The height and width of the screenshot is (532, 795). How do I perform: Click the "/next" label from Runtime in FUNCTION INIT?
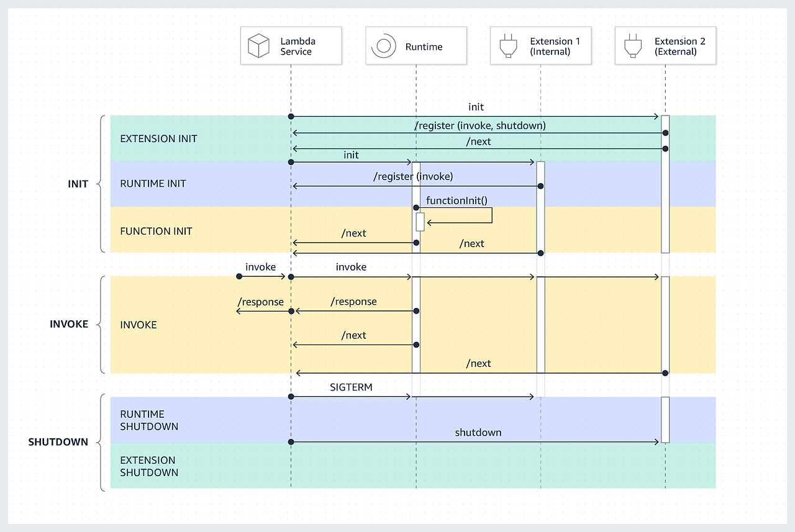(354, 233)
